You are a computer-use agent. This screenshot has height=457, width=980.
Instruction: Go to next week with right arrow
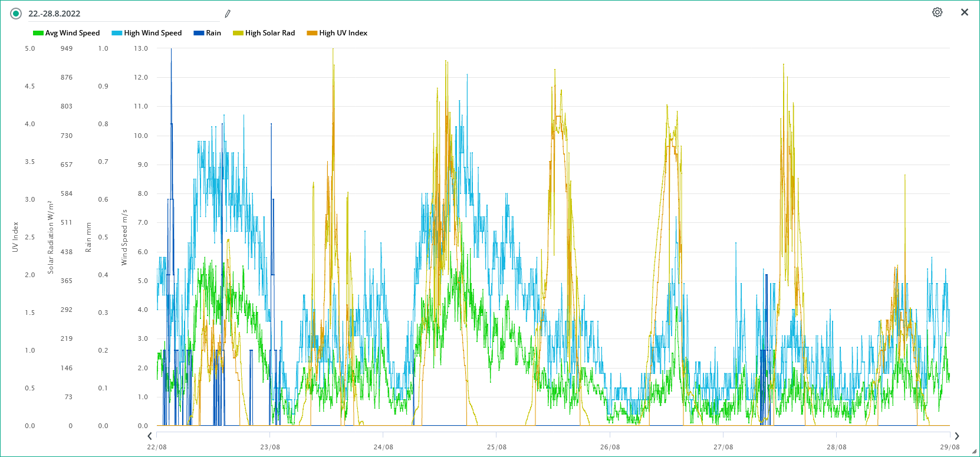point(957,436)
